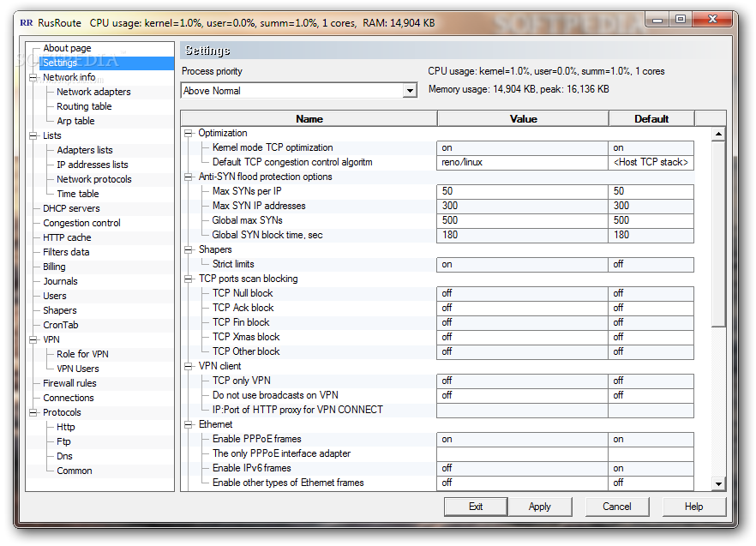Open VPN Users item
Image resolution: width=756 pixels, height=546 pixels.
click(x=78, y=369)
